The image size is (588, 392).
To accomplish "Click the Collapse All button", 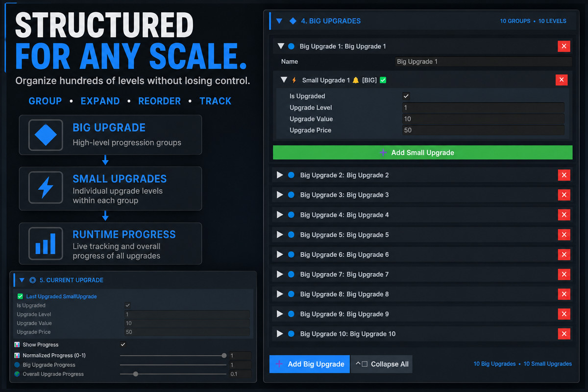I will 382,364.
